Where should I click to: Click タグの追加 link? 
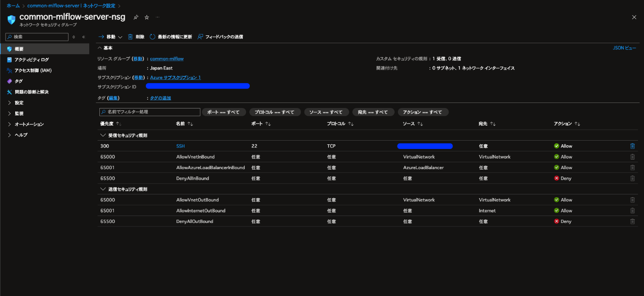pyautogui.click(x=161, y=98)
